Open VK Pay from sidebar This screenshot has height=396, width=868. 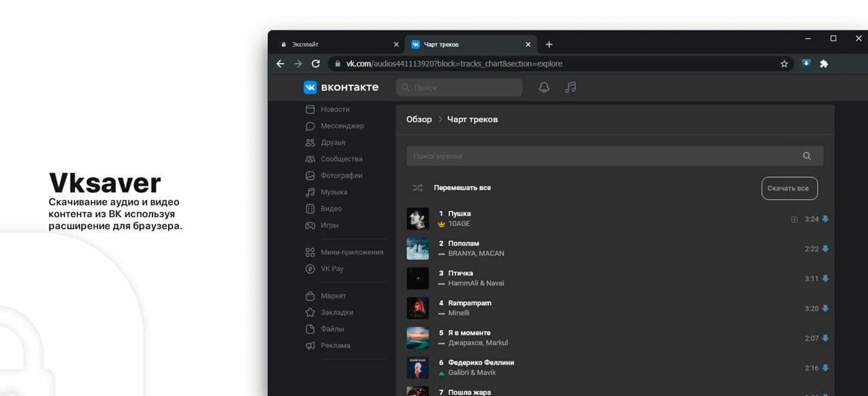332,269
